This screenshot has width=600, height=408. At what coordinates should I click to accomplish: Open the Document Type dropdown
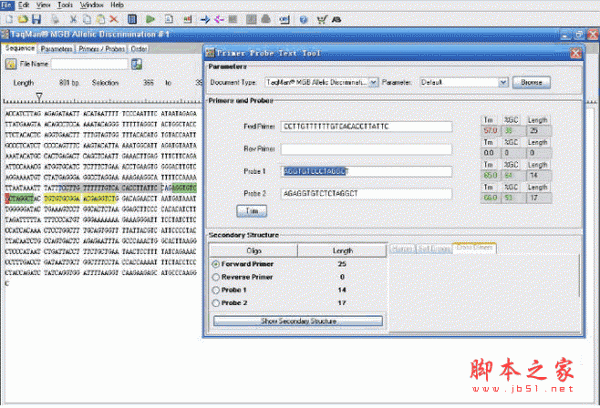tap(373, 82)
